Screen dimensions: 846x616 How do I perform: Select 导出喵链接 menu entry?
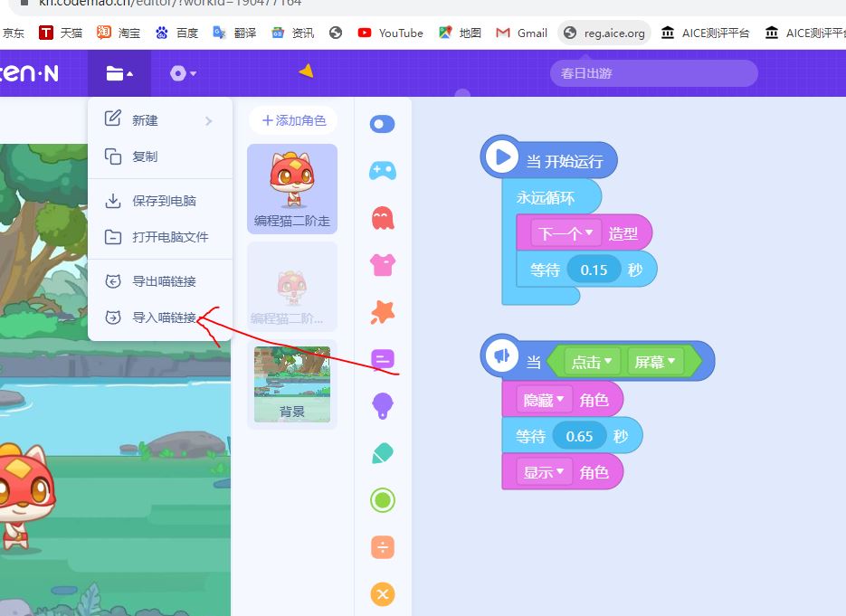[160, 281]
